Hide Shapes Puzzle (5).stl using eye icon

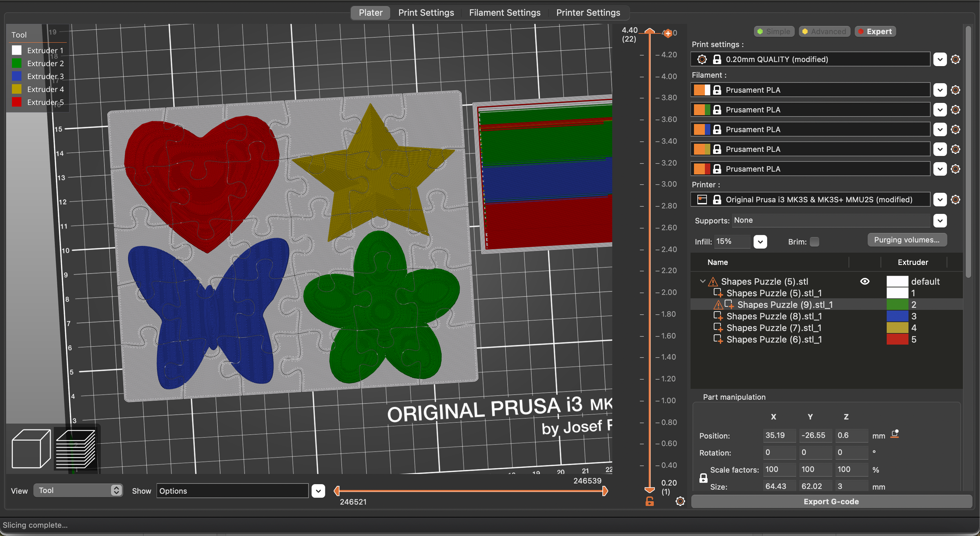point(864,281)
